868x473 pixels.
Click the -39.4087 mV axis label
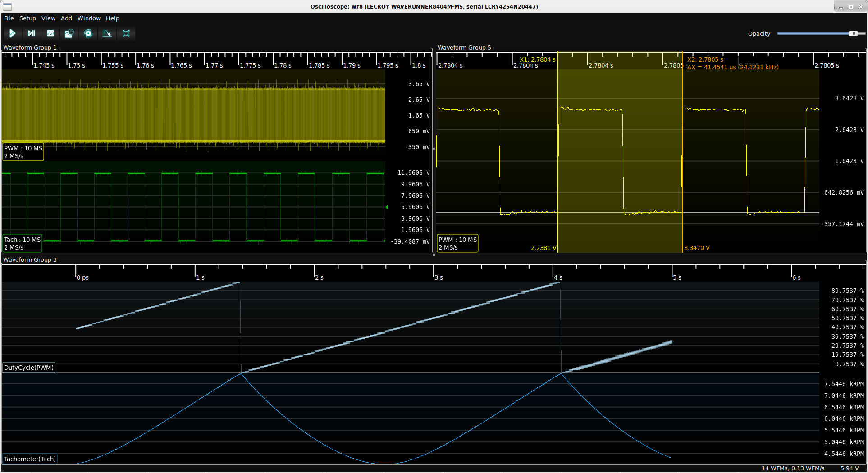pos(410,241)
